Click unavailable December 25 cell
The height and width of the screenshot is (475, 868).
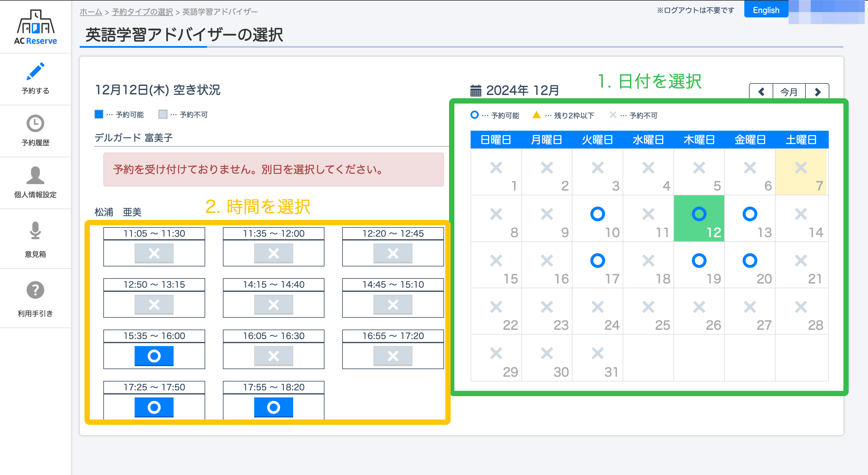coord(648,311)
